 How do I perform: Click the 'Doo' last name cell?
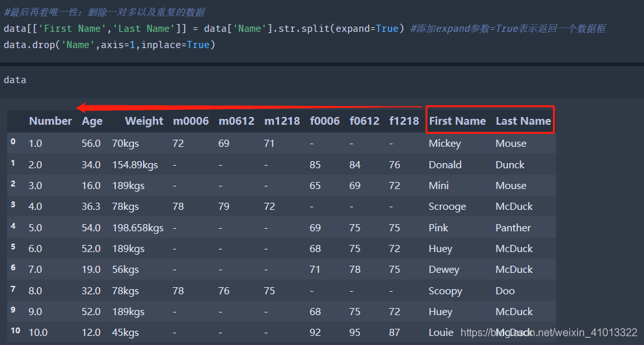coord(505,291)
